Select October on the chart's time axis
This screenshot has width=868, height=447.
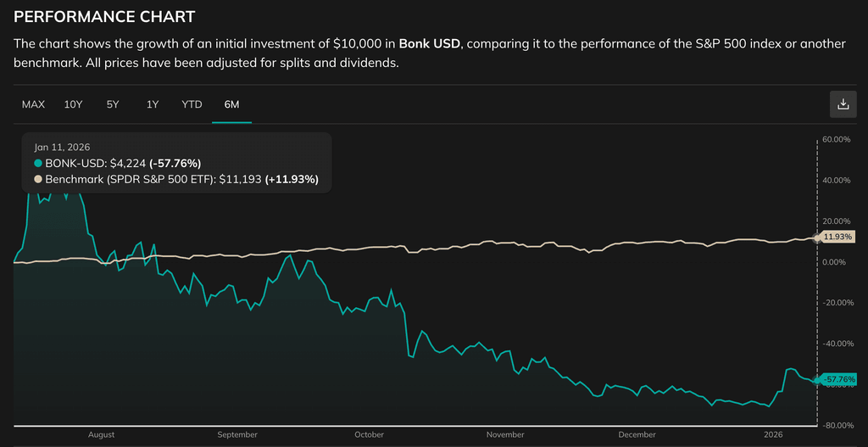[x=369, y=435]
